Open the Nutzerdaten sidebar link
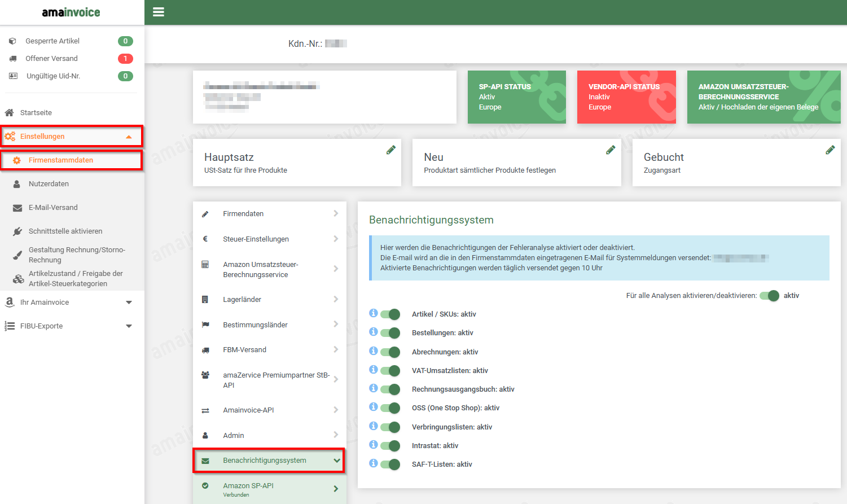847x504 pixels. point(49,184)
